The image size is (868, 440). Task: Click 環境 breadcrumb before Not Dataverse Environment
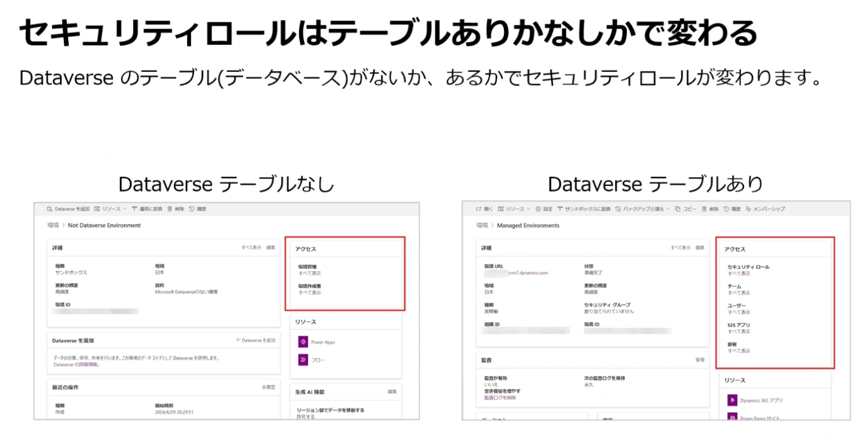click(x=52, y=225)
